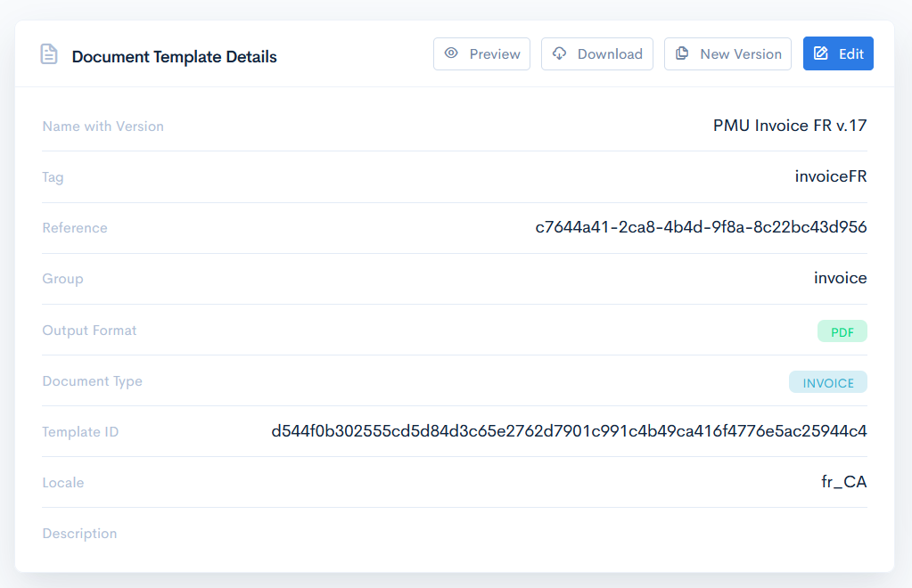The width and height of the screenshot is (912, 588).
Task: Edit the document template
Action: click(838, 53)
